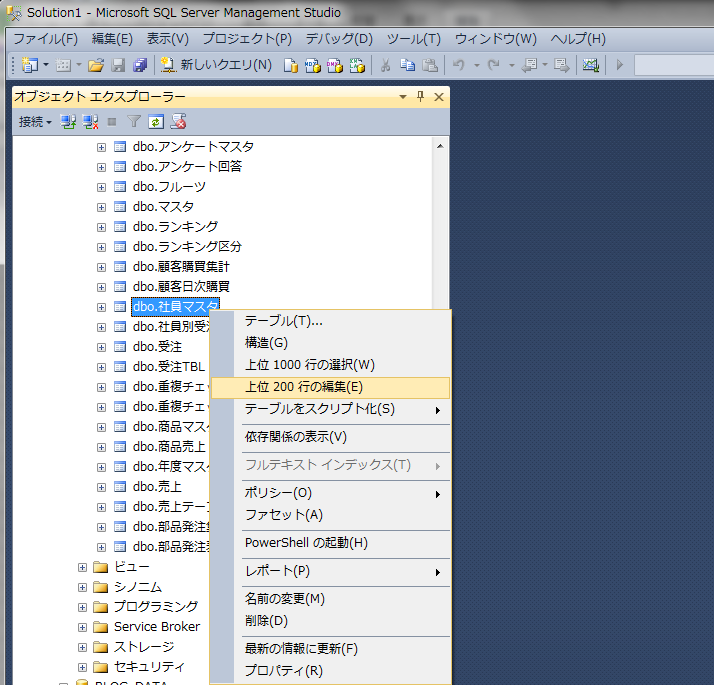The width and height of the screenshot is (714, 685).
Task: Click the New Project toolbar icon
Action: pyautogui.click(x=30, y=65)
